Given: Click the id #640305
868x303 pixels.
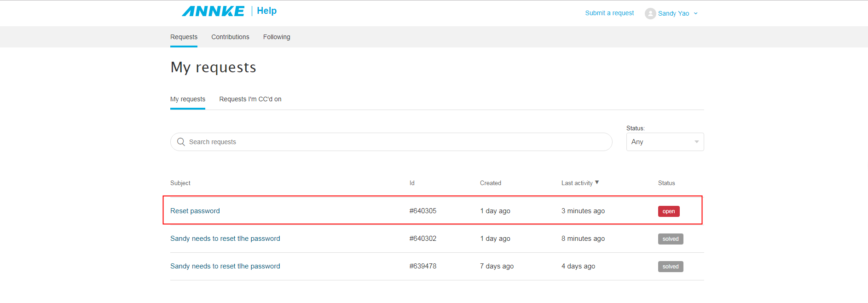Looking at the screenshot, I should coord(423,211).
